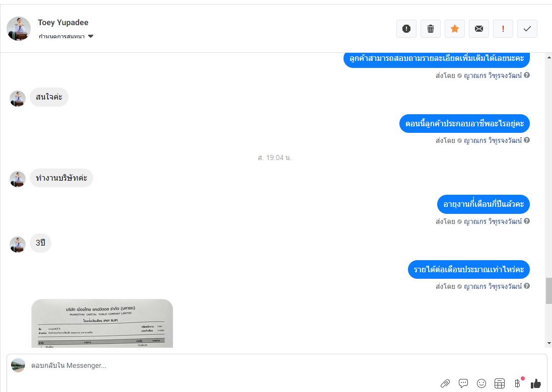
Task: Toggle the red exclamation priority flag
Action: pos(503,29)
